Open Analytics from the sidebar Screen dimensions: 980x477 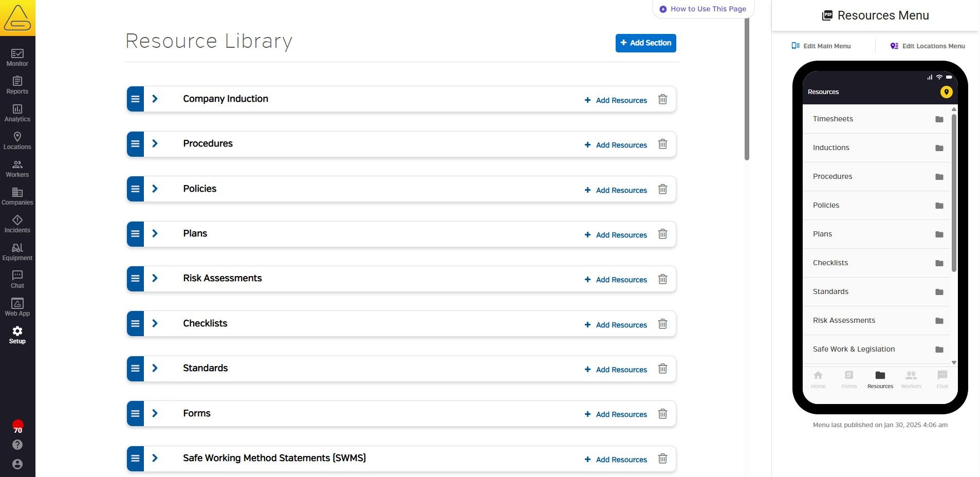point(17,113)
